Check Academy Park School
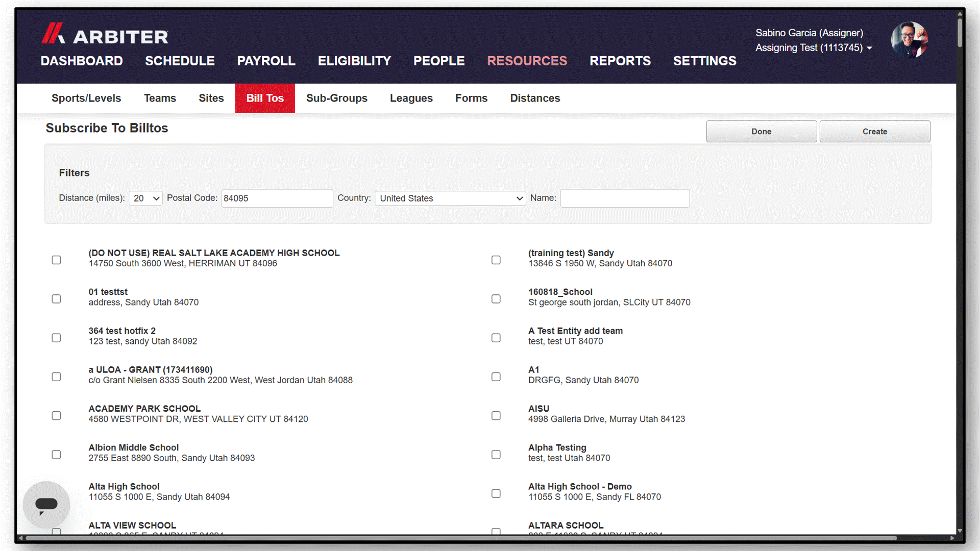980x551 pixels. coord(56,415)
